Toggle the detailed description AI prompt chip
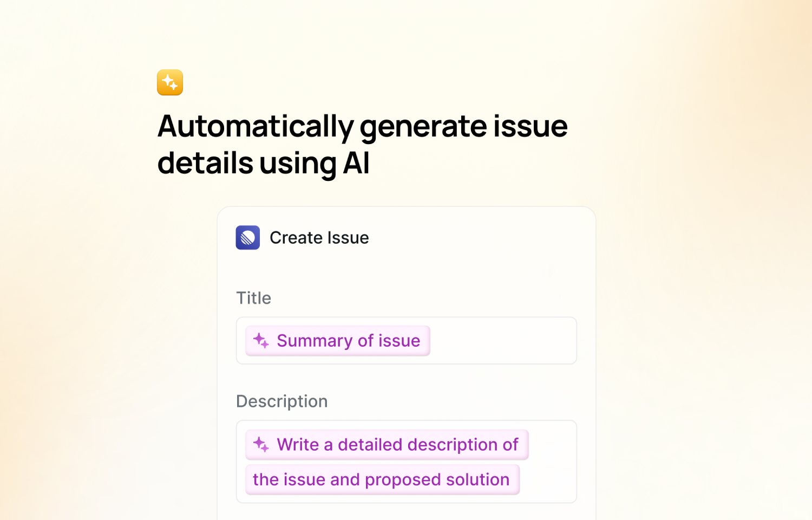 click(386, 444)
